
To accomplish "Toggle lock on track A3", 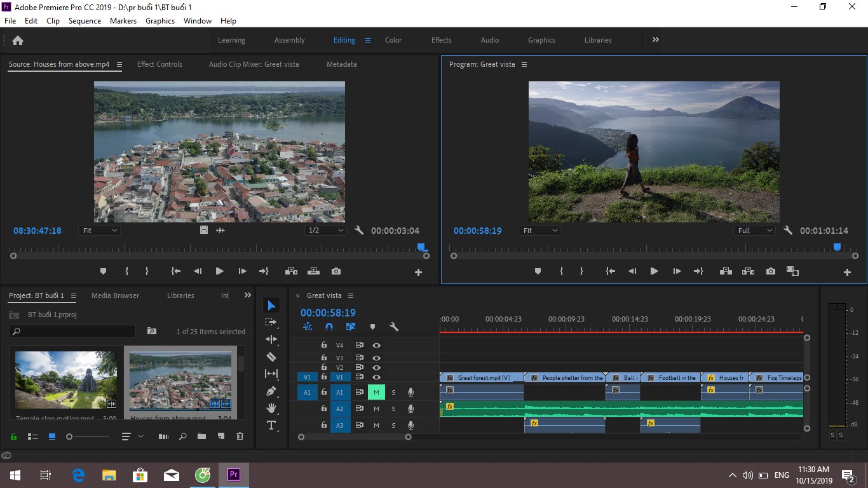I will pyautogui.click(x=324, y=425).
